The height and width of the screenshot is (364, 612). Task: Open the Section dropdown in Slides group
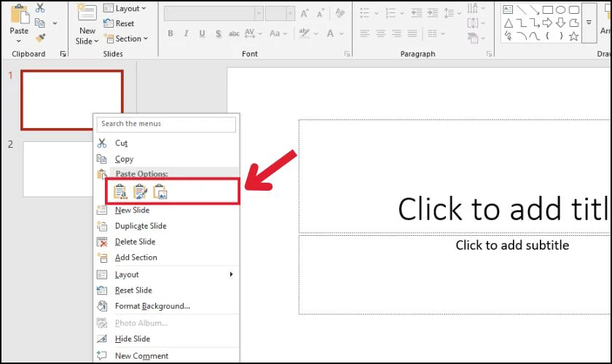[125, 39]
